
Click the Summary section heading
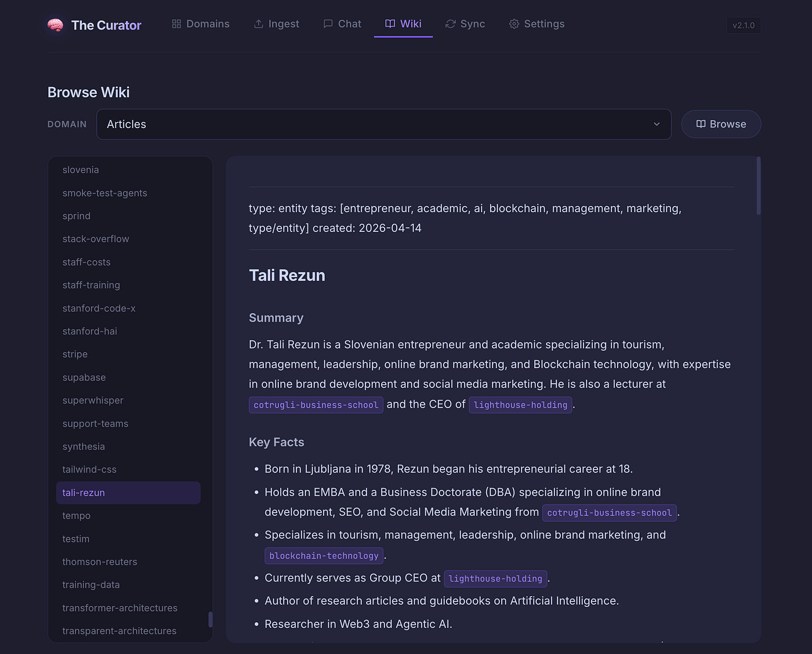pos(276,318)
